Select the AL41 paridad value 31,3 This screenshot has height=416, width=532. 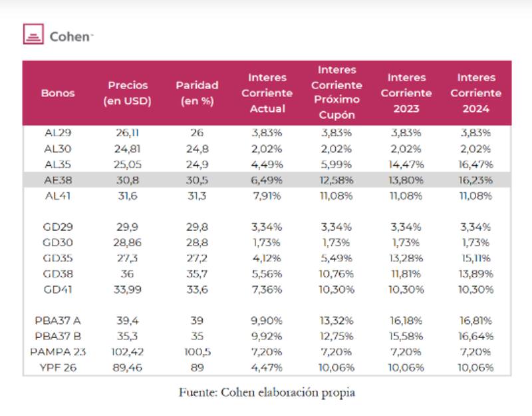[x=198, y=195]
